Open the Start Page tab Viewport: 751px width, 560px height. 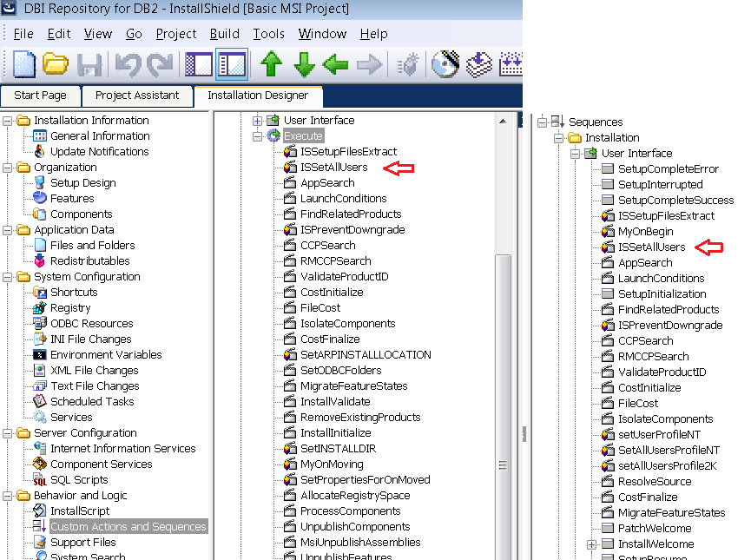tap(40, 96)
